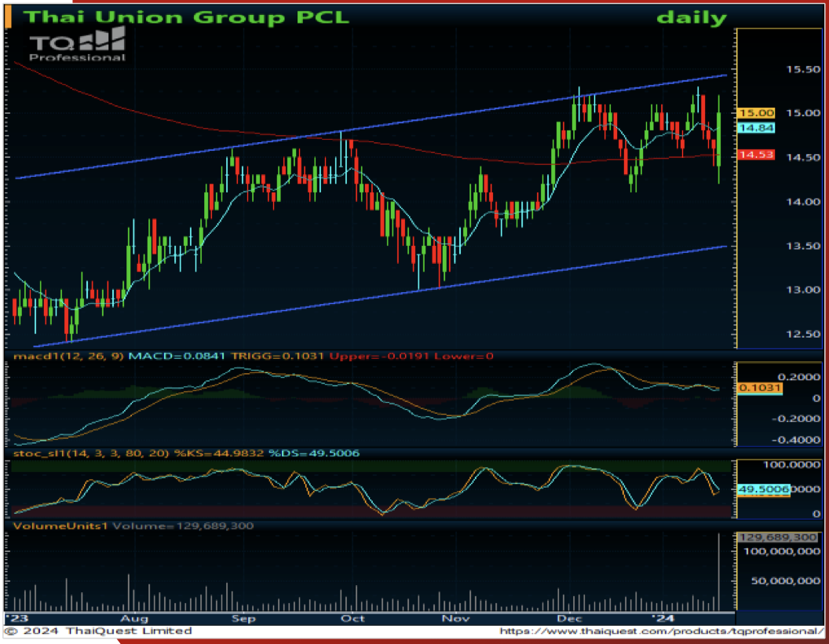Click the tallest volume bar at the far right
Viewport: 829px width, 644px height.
[x=719, y=572]
